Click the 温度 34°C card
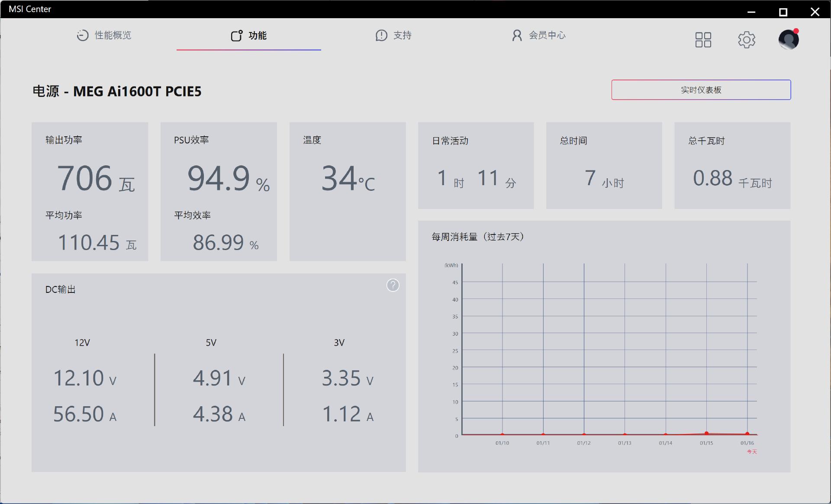831x504 pixels. click(x=348, y=191)
